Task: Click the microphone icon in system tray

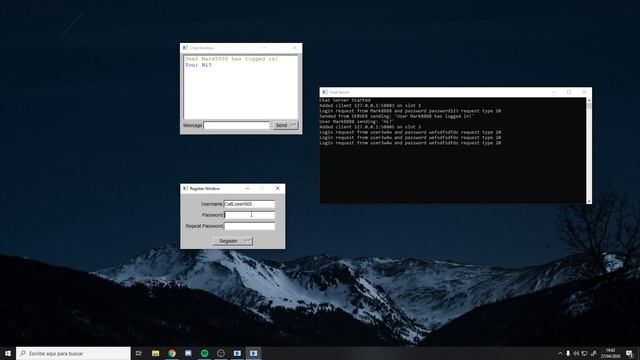Action: (x=568, y=353)
